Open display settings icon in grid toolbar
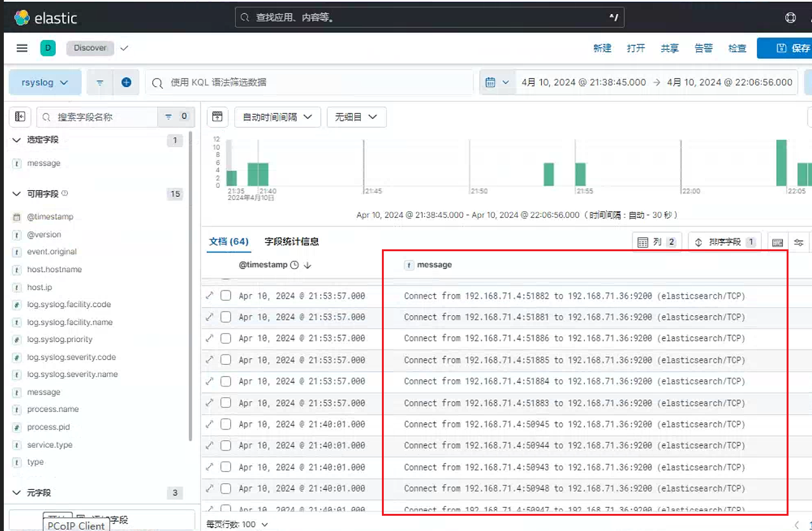 tap(799, 242)
